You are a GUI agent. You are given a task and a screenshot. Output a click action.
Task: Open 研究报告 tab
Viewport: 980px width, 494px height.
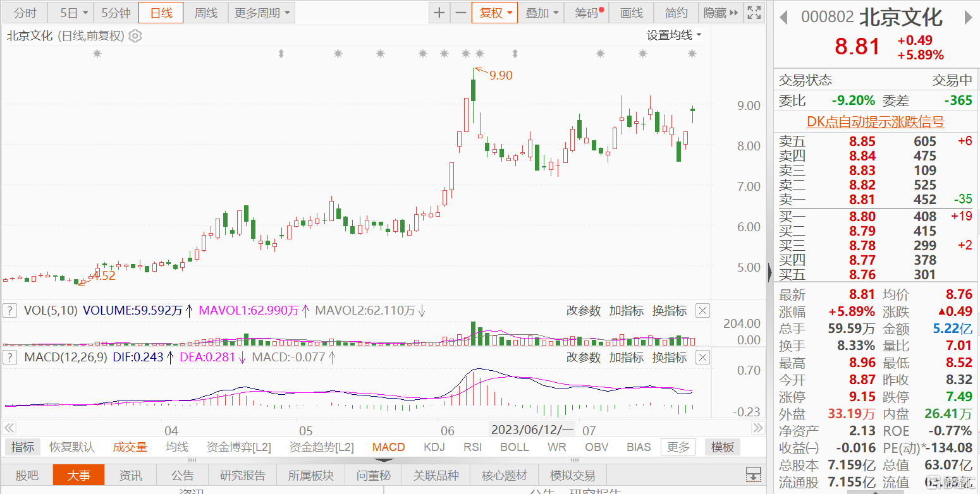tap(243, 475)
